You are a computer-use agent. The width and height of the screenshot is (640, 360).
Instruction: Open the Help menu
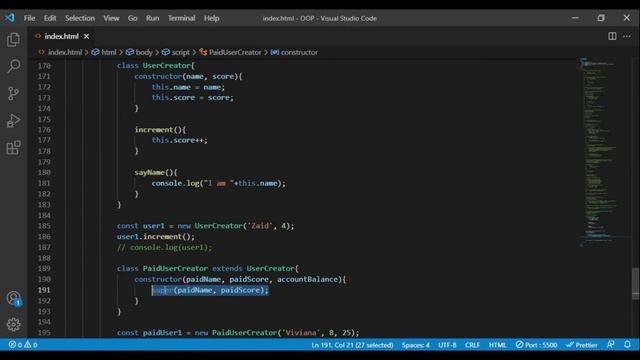coord(211,18)
